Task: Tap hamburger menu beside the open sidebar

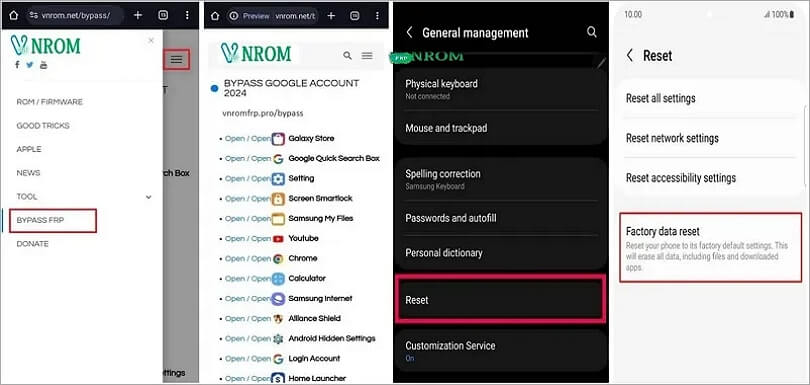Action: point(177,60)
